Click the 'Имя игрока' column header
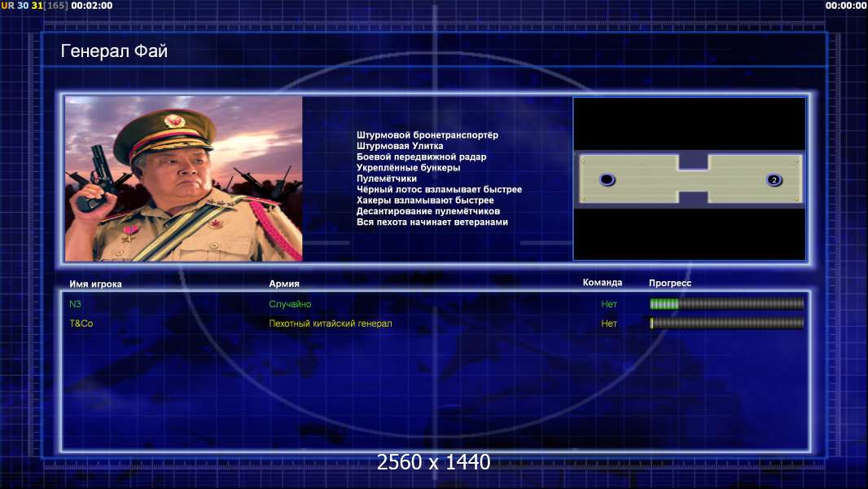868x489 pixels. tap(96, 284)
